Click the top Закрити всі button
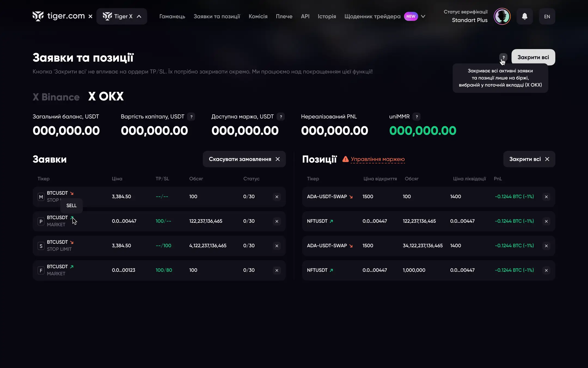Image resolution: width=588 pixels, height=368 pixels. [533, 57]
